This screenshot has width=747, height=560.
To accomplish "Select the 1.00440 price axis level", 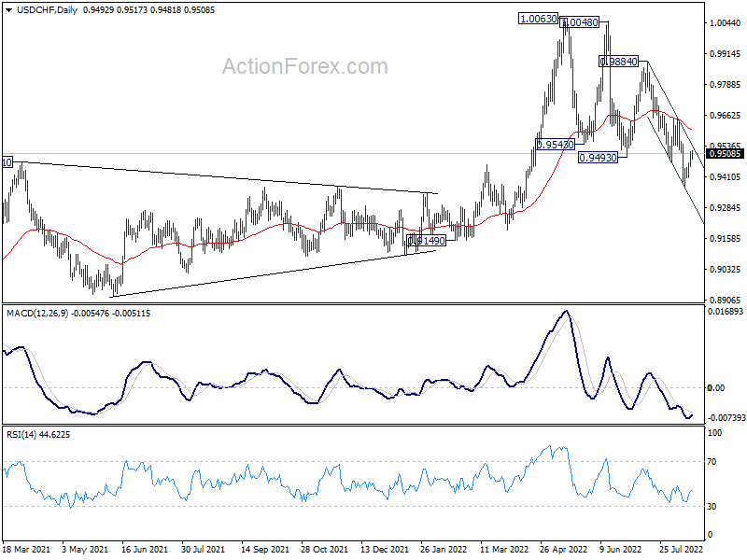I will (x=726, y=22).
